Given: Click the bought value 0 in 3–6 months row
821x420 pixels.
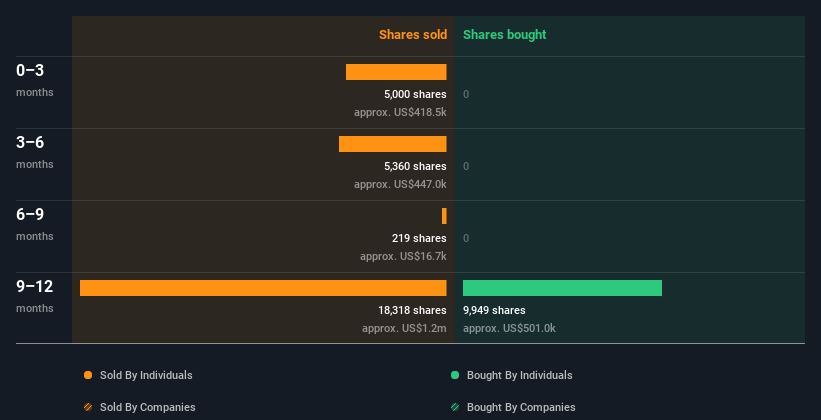Looking at the screenshot, I should coord(466,167).
